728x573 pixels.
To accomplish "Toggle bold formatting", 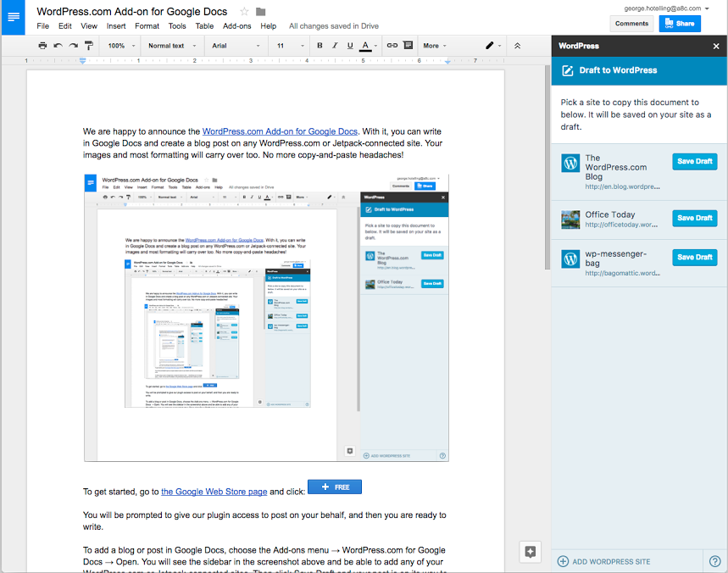I will [x=320, y=46].
